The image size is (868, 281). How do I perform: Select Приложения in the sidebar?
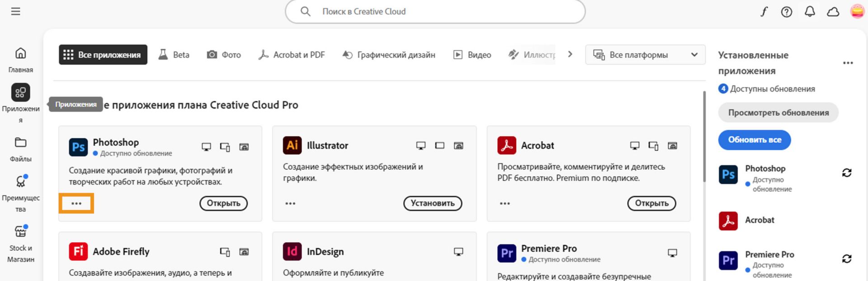(x=21, y=103)
